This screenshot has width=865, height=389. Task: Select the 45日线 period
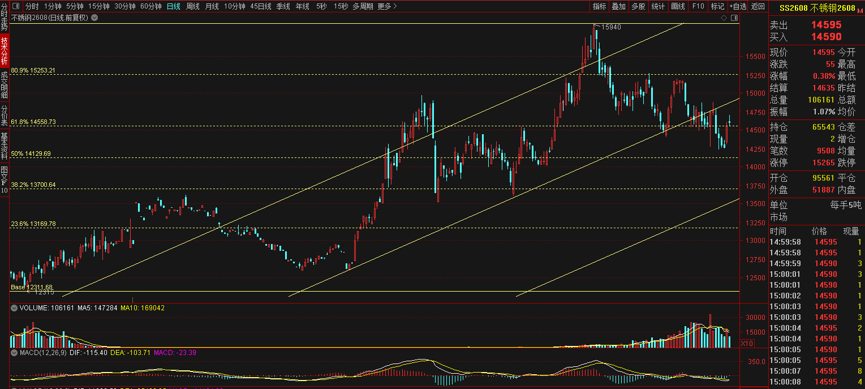[260, 7]
